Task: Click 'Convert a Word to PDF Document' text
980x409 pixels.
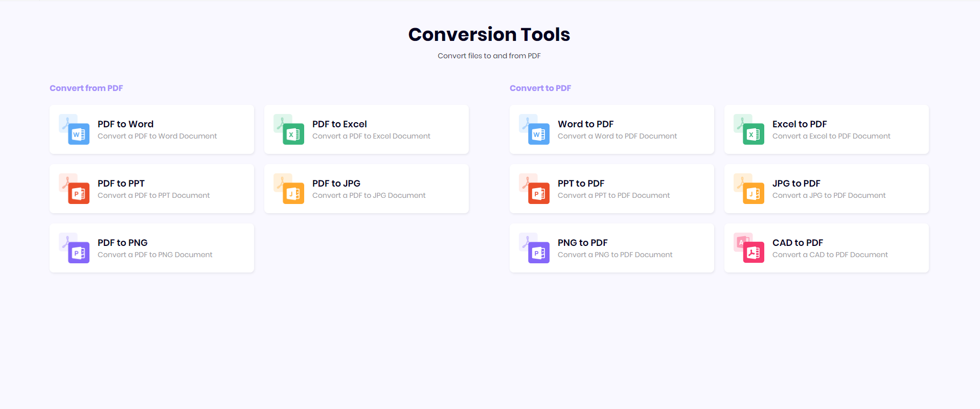Action: (x=618, y=136)
